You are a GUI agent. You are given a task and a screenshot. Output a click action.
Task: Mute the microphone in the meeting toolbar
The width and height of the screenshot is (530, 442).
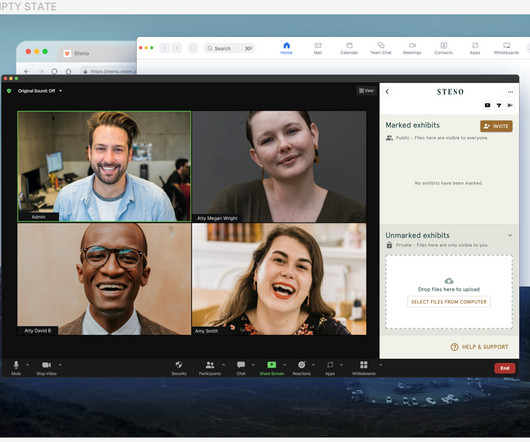[x=16, y=368]
